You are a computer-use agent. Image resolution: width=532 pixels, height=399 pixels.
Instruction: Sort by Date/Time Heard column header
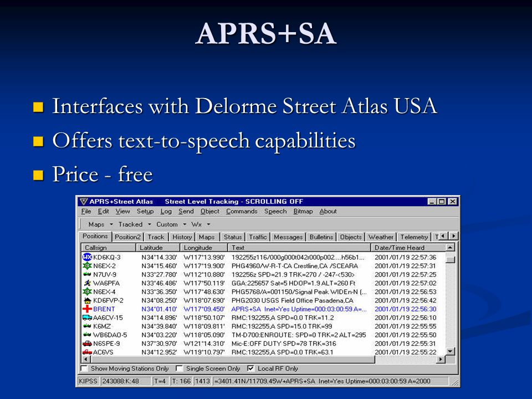click(408, 248)
